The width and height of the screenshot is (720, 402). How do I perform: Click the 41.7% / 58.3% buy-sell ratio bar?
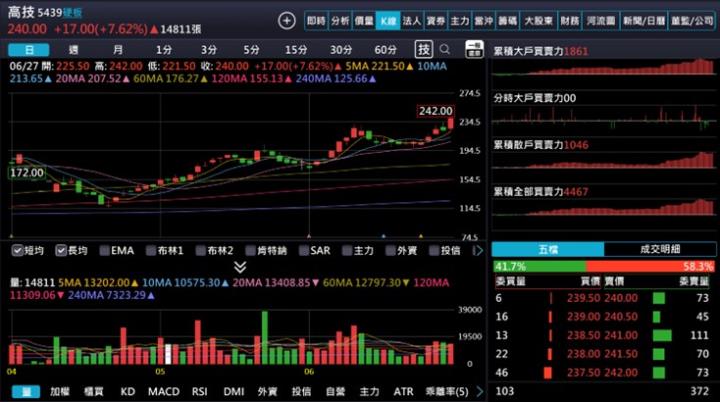coord(604,266)
